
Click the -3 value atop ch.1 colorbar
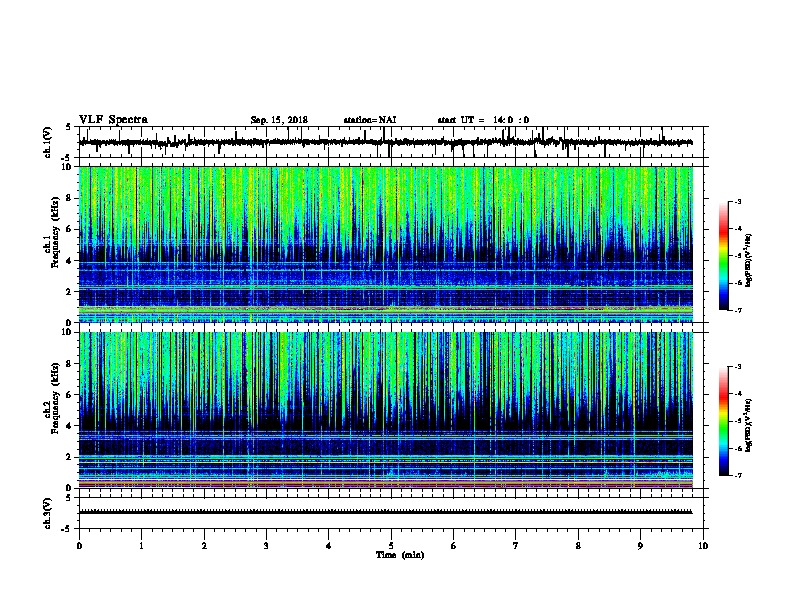click(738, 201)
